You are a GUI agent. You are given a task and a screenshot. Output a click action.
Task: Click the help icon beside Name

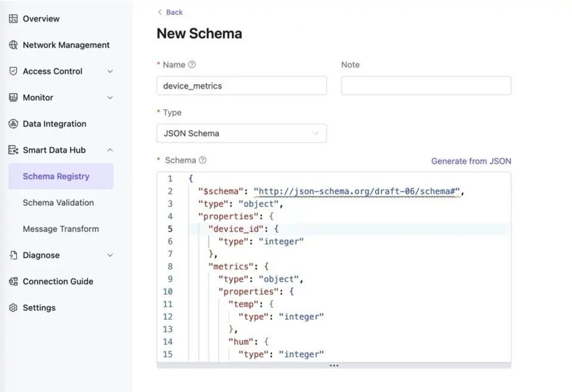click(191, 64)
